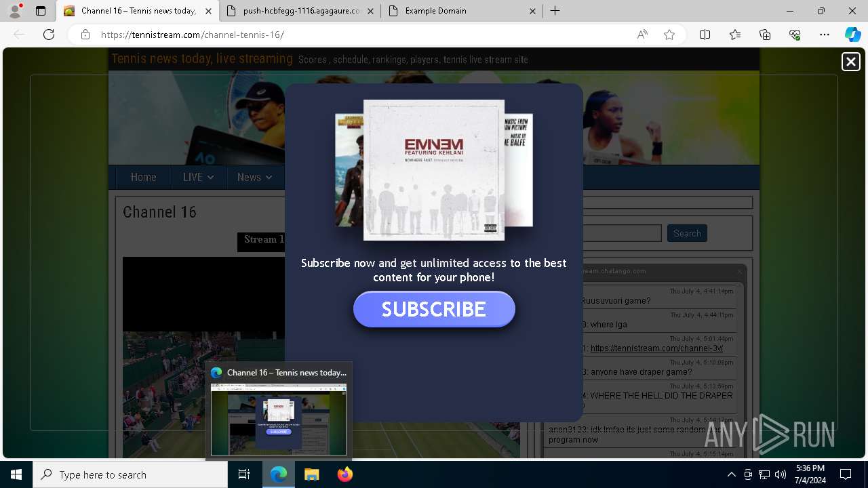This screenshot has height=488, width=868.
Task: Open Browser essentials icon
Action: pyautogui.click(x=795, y=35)
